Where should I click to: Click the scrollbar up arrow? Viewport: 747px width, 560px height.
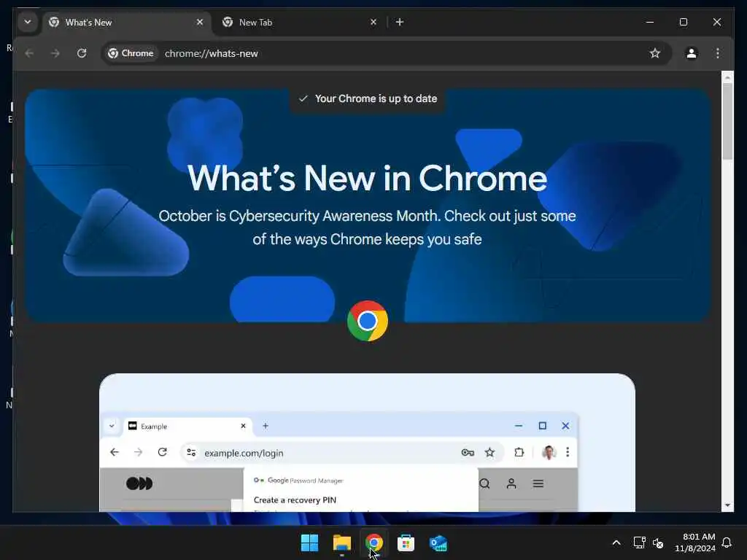[x=727, y=77]
